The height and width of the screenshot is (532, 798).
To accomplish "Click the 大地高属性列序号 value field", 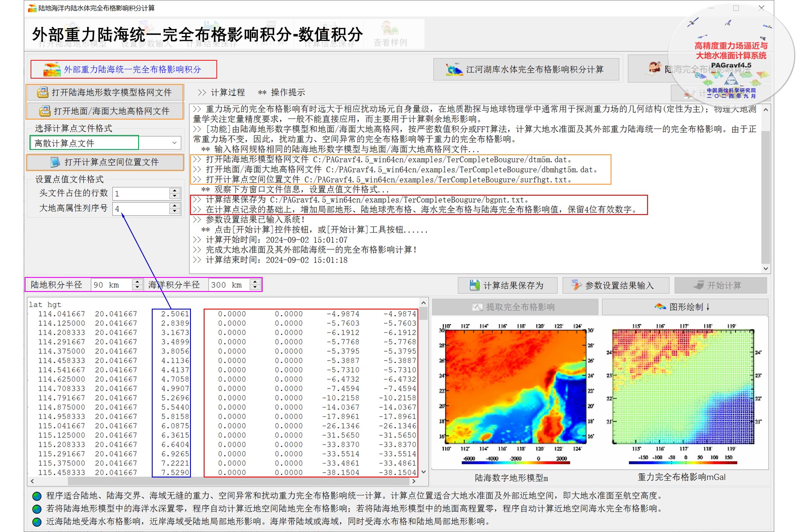I will coord(141,208).
